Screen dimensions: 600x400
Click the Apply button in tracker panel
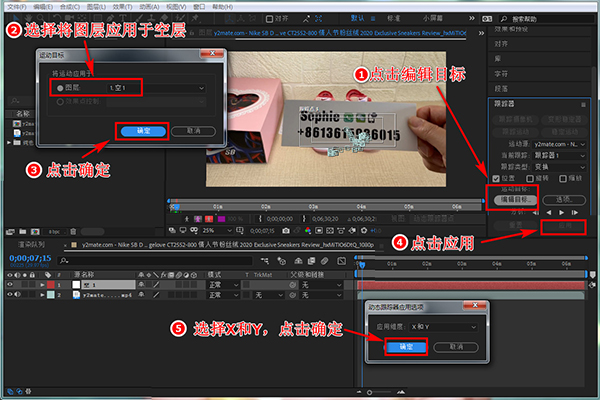tap(564, 226)
